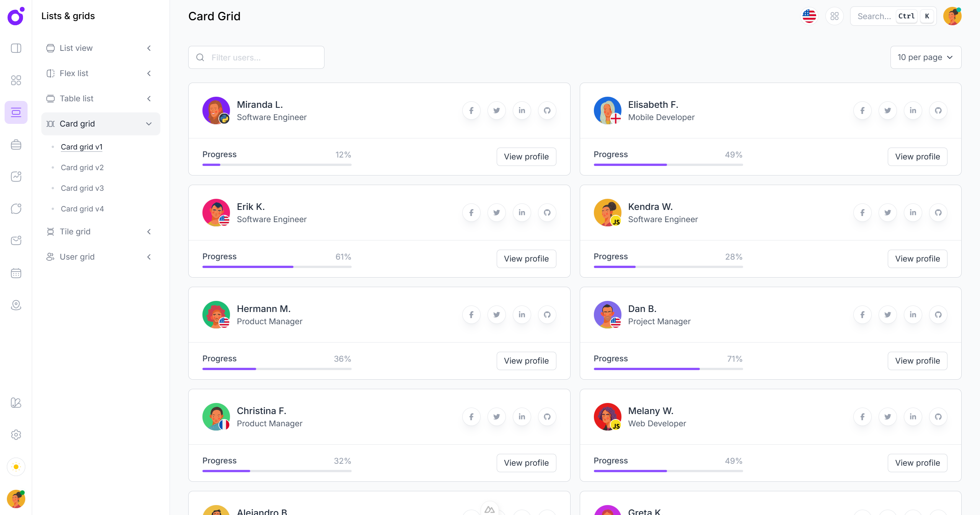Open Kendra W.'s LinkedIn icon
Screen dimensions: 980x515
[913, 213]
